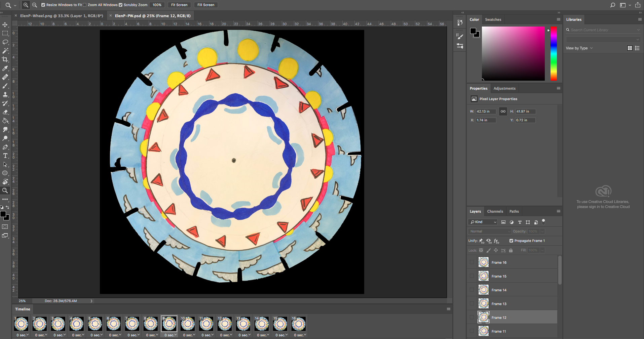Click the rainbow hue slider strip
Screen dimensions: 644x339
coord(553,54)
